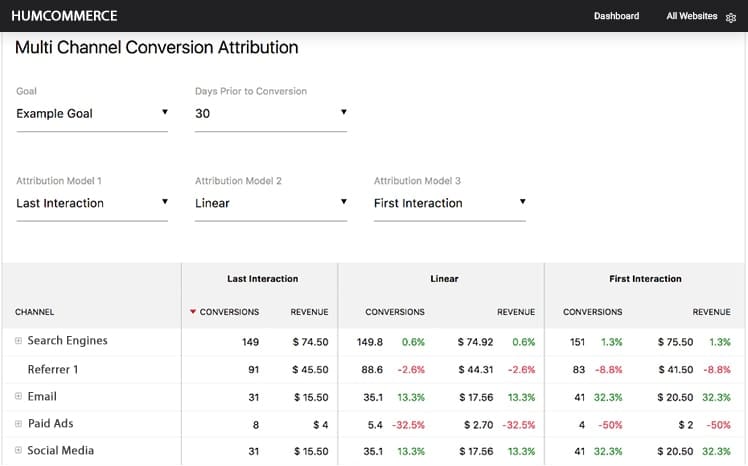The height and width of the screenshot is (466, 748).
Task: Open the All Websites menu
Action: tap(692, 16)
